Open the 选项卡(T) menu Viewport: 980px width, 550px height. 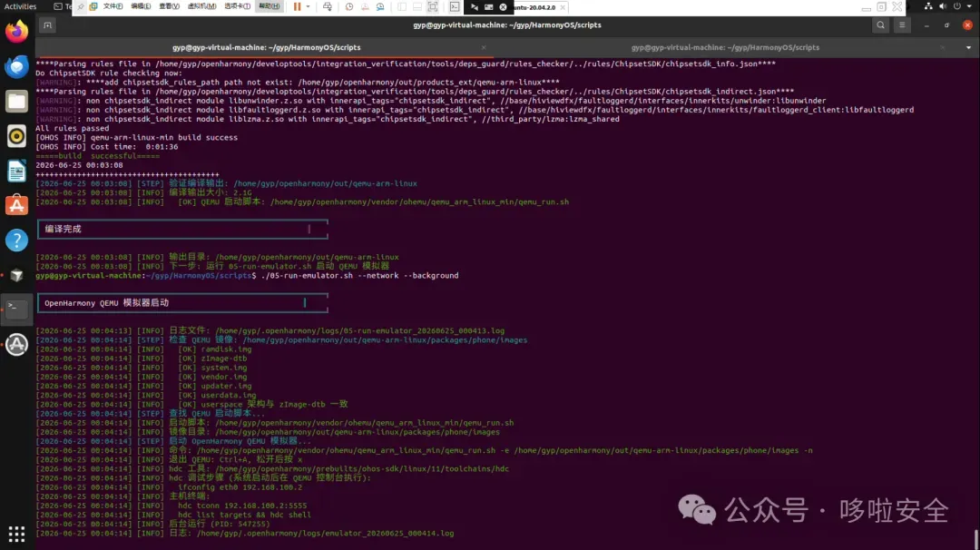[238, 6]
